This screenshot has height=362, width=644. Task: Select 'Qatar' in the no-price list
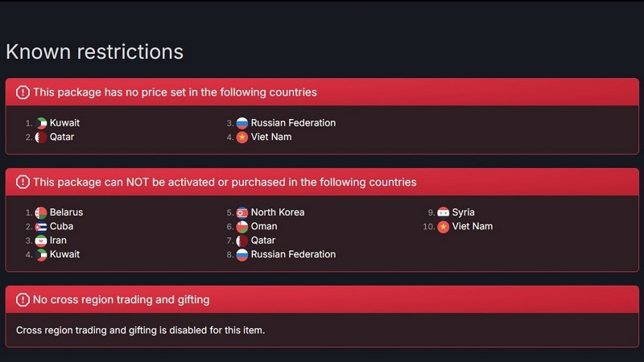(x=62, y=137)
